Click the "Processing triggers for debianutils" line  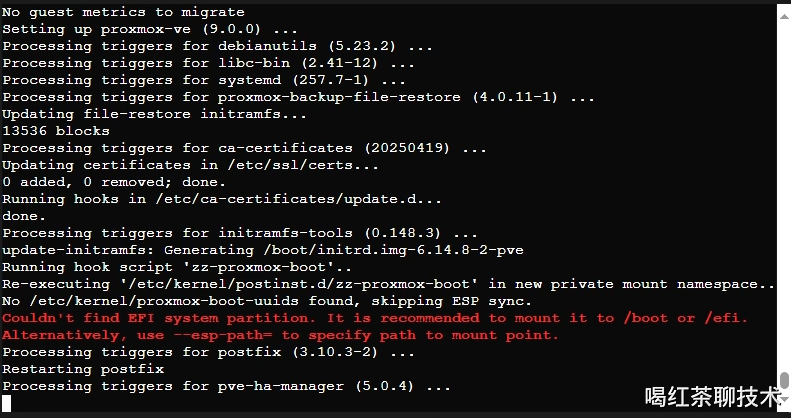pos(217,46)
